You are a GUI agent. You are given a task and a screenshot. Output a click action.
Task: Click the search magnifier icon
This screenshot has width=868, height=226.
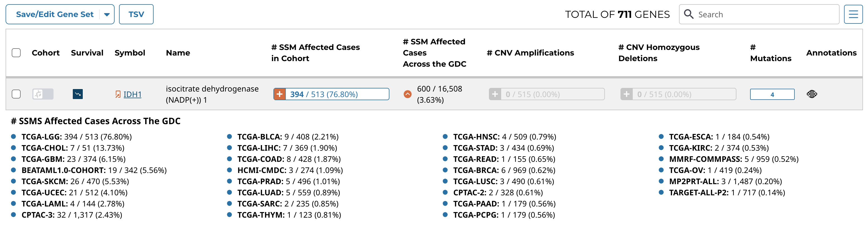688,14
